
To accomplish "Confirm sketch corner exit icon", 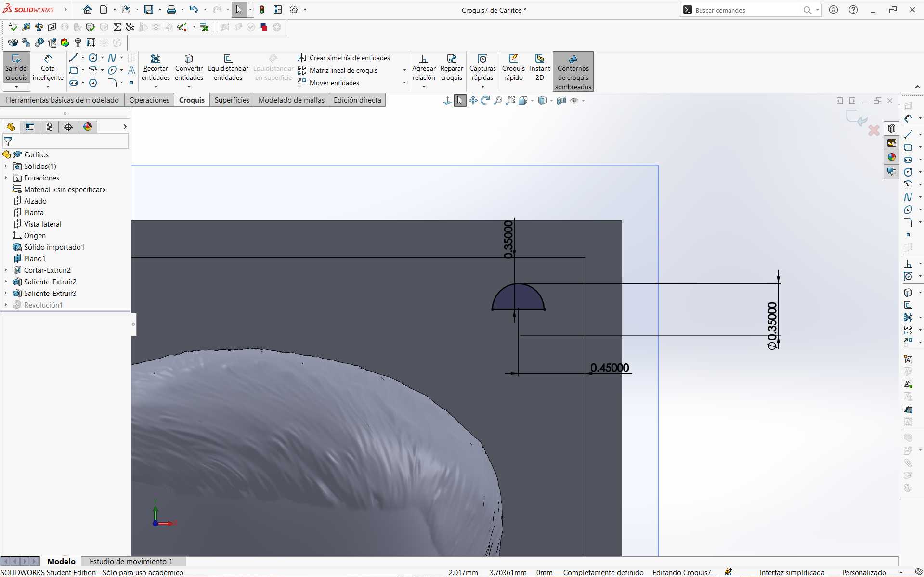I will click(x=857, y=118).
